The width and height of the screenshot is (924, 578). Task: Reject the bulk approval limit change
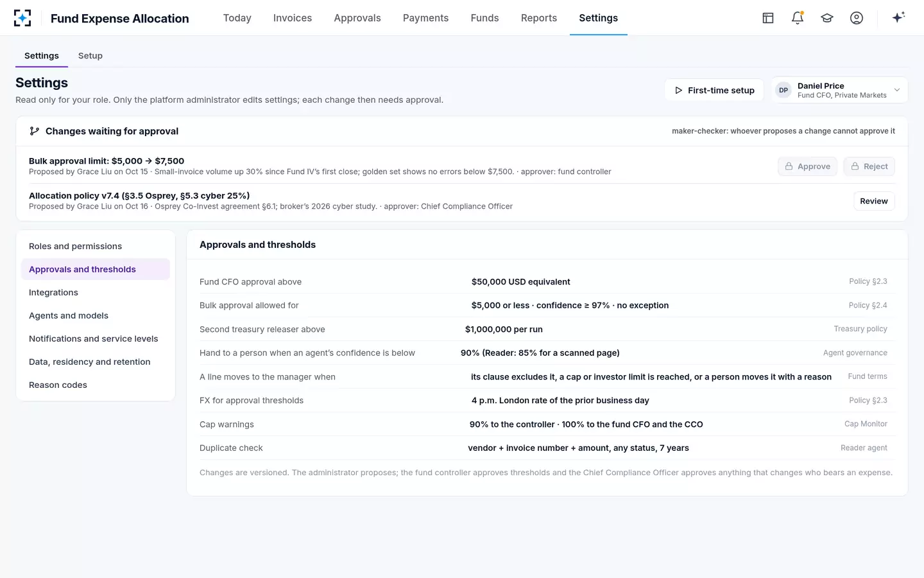tap(869, 166)
